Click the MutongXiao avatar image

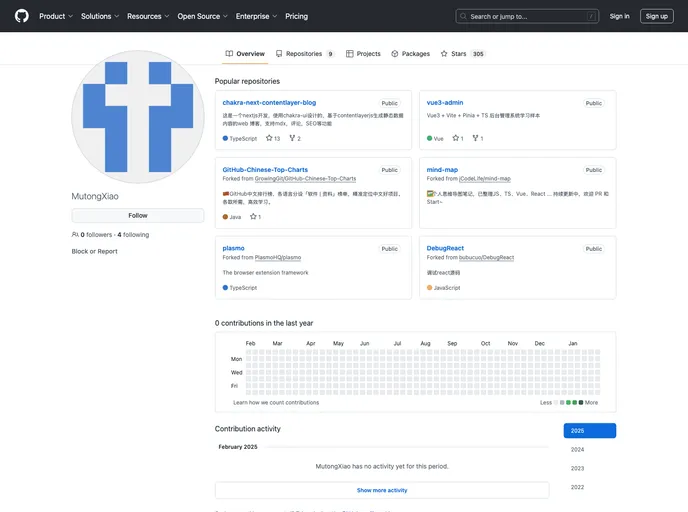138,117
